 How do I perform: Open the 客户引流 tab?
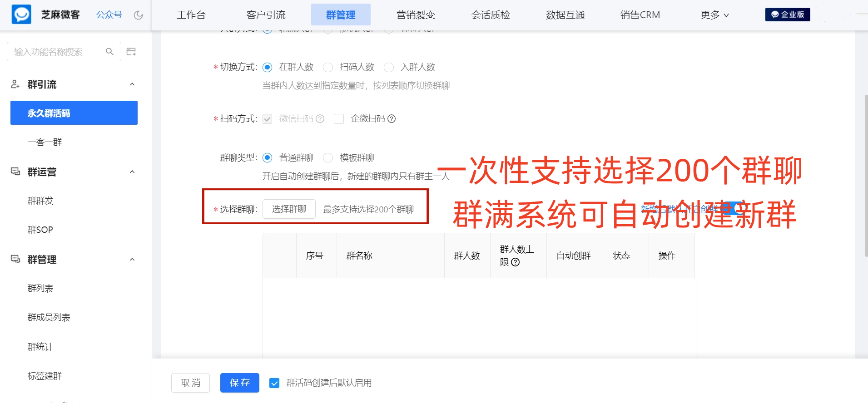[x=266, y=15]
